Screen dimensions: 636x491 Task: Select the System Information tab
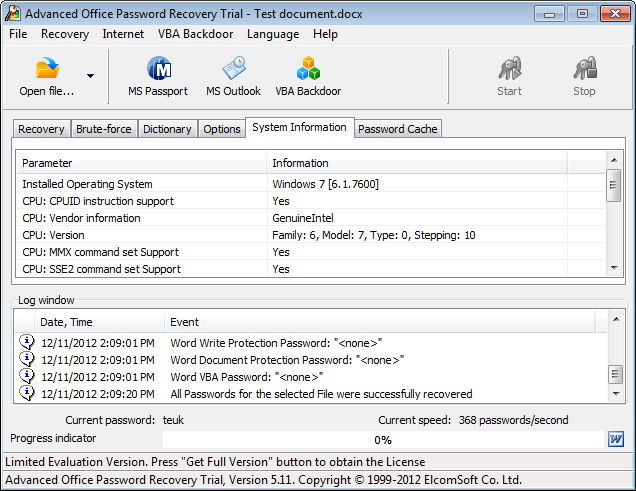299,127
